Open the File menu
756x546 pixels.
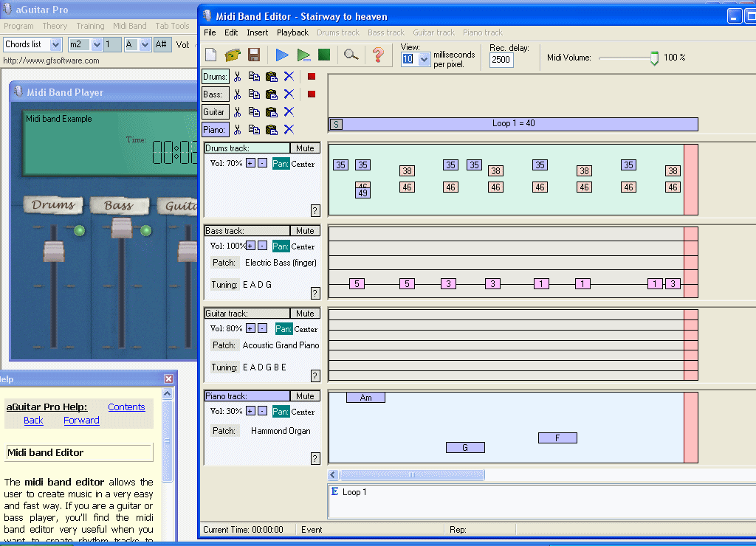[210, 32]
